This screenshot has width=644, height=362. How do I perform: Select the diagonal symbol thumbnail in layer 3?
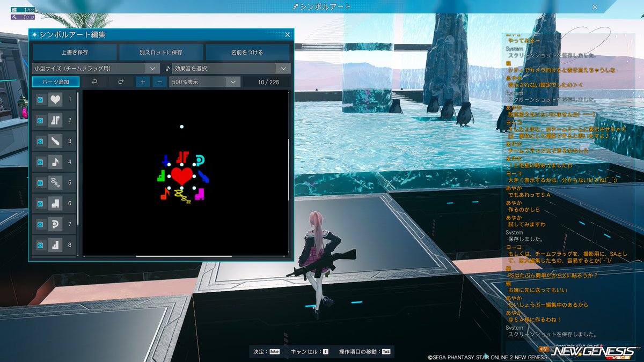[55, 142]
